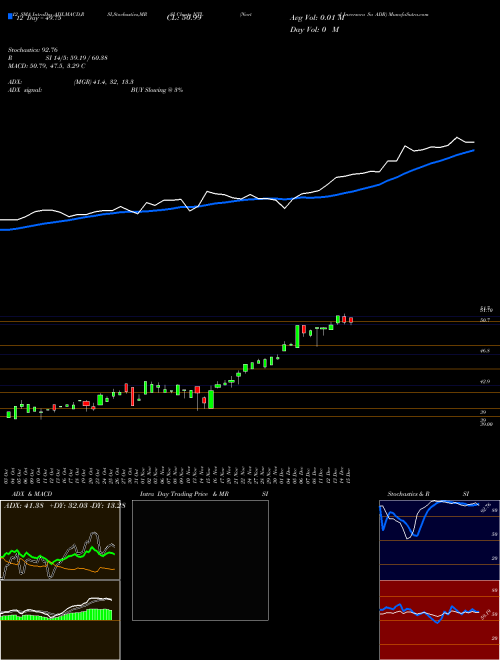Click the end of the thick blue SMA line
Image resolution: width=500 pixels, height=660 pixels.
[x=474, y=150]
